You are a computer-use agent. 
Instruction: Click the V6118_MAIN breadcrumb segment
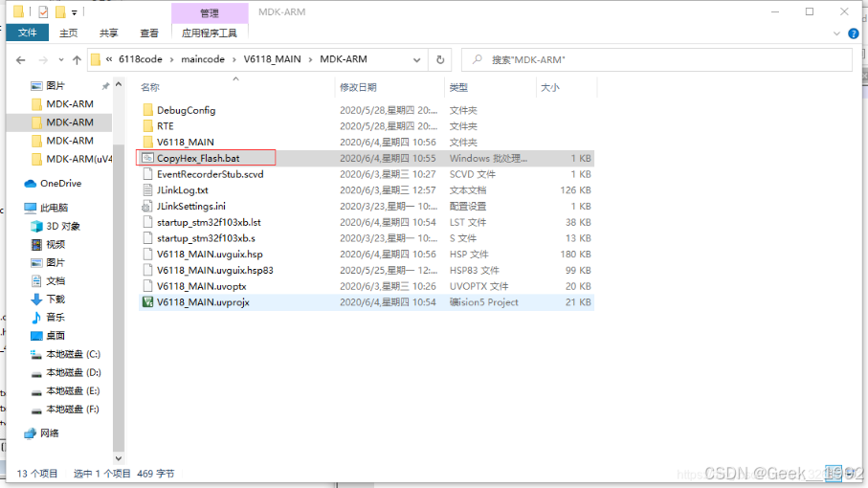point(273,59)
